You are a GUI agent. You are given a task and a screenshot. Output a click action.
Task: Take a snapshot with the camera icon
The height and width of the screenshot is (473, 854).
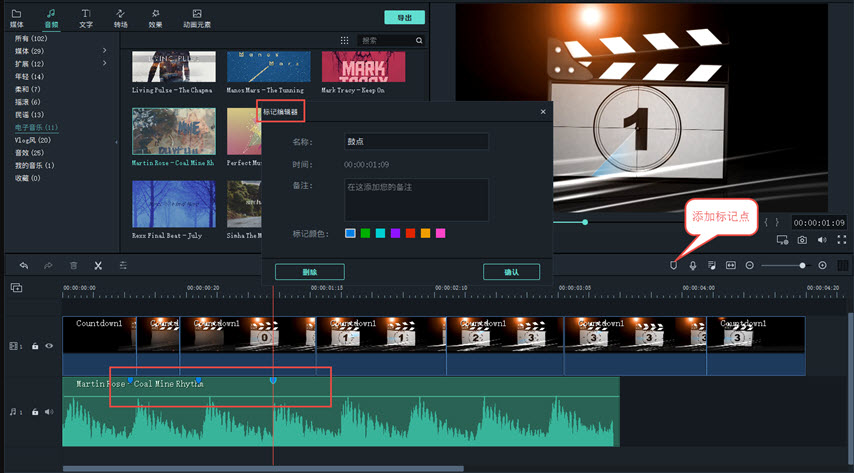coord(802,240)
